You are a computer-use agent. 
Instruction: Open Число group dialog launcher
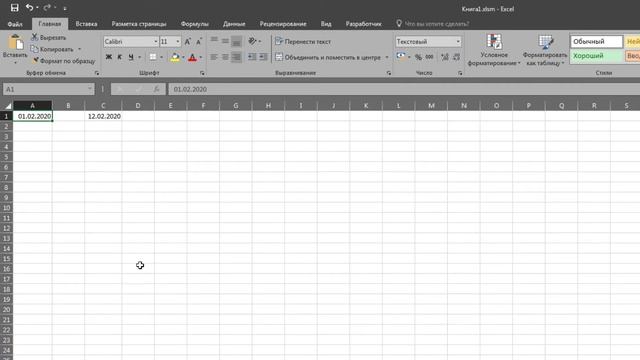click(460, 73)
